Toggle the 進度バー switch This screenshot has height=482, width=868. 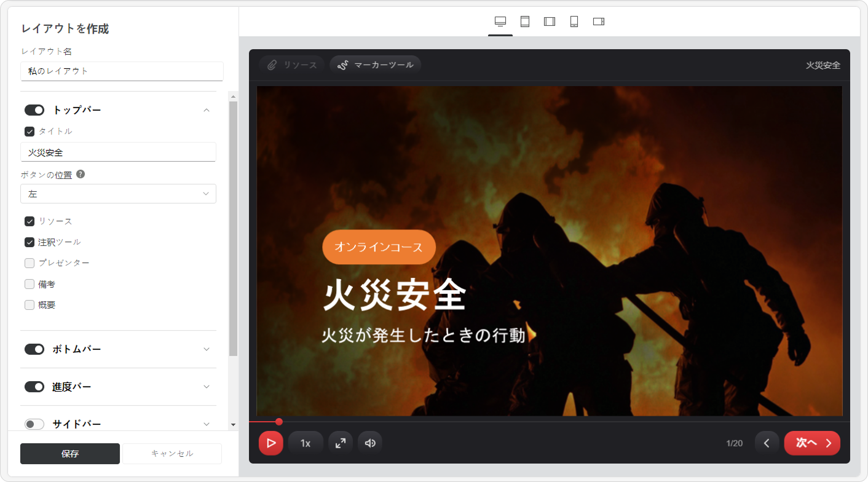pos(34,387)
